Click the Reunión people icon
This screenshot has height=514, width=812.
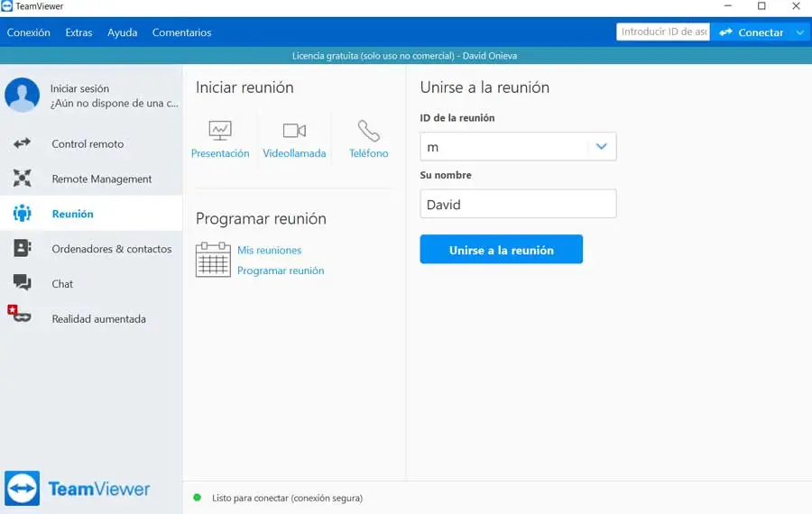point(22,213)
